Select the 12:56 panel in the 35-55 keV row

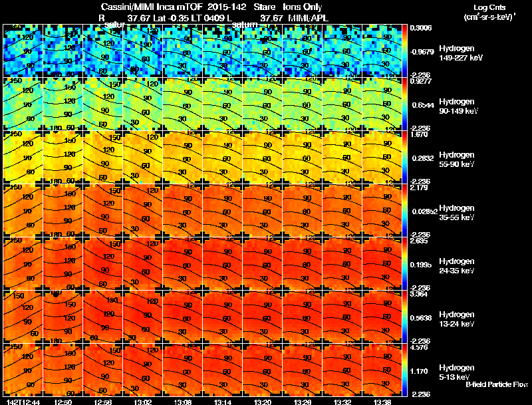coord(102,210)
